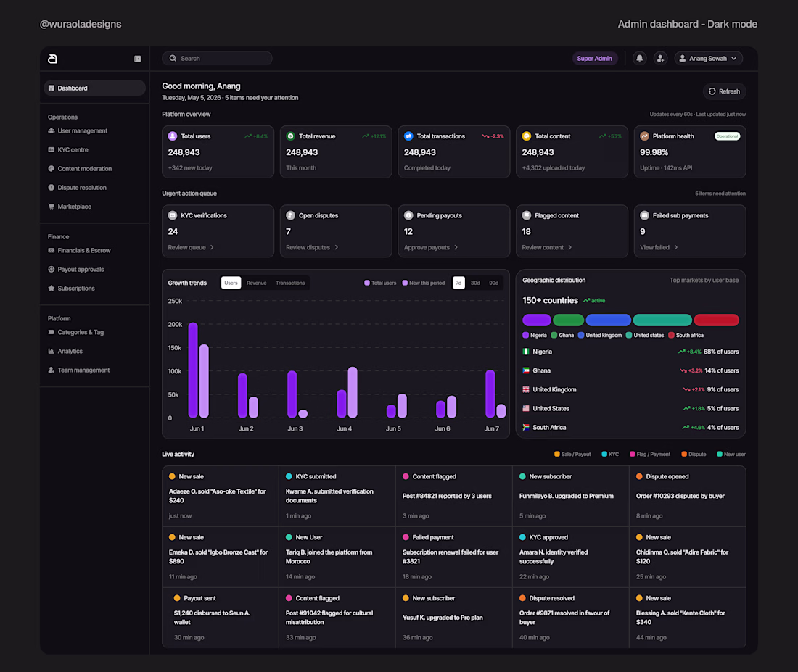
Task: Click the user avatar icon beside Anang Sowah
Action: coord(683,59)
